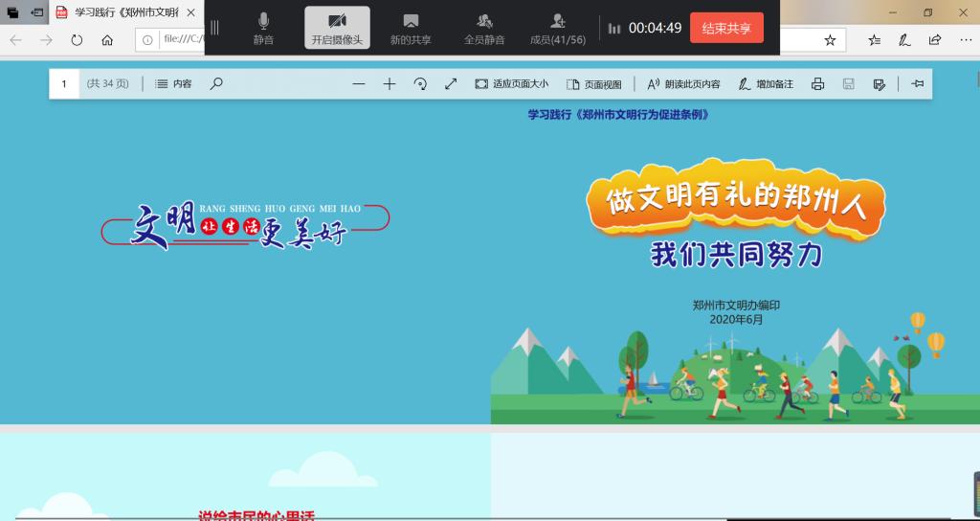This screenshot has width=980, height=521.
Task: Click the PDF search magnifier icon
Action: pyautogui.click(x=216, y=84)
